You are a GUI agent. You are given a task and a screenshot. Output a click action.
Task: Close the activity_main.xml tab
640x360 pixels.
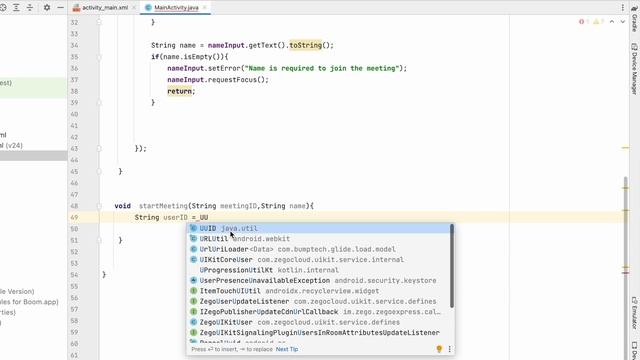133,7
